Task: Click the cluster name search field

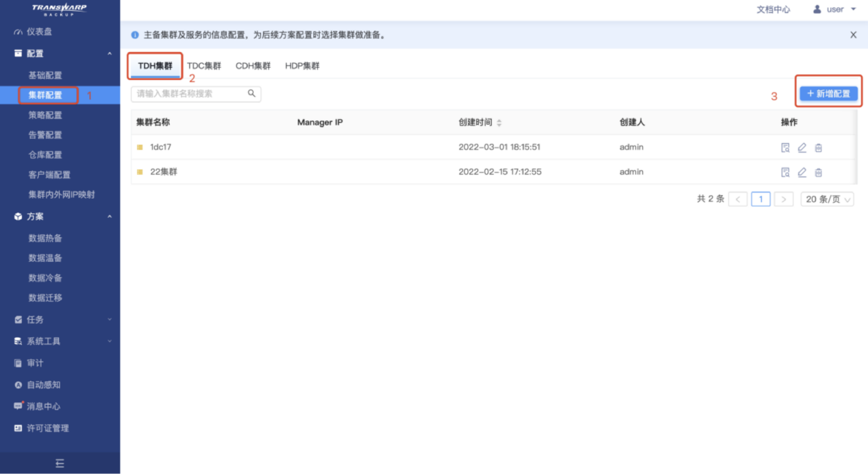Action: 189,94
